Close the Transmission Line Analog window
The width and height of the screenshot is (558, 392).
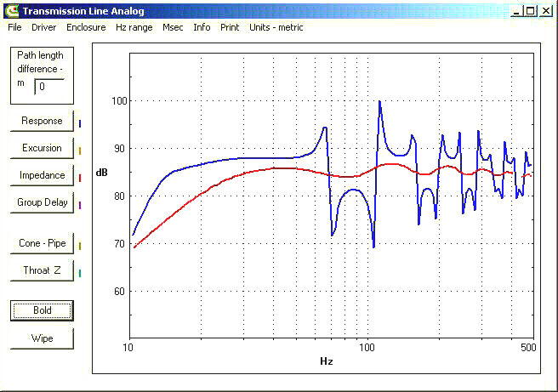(x=545, y=11)
